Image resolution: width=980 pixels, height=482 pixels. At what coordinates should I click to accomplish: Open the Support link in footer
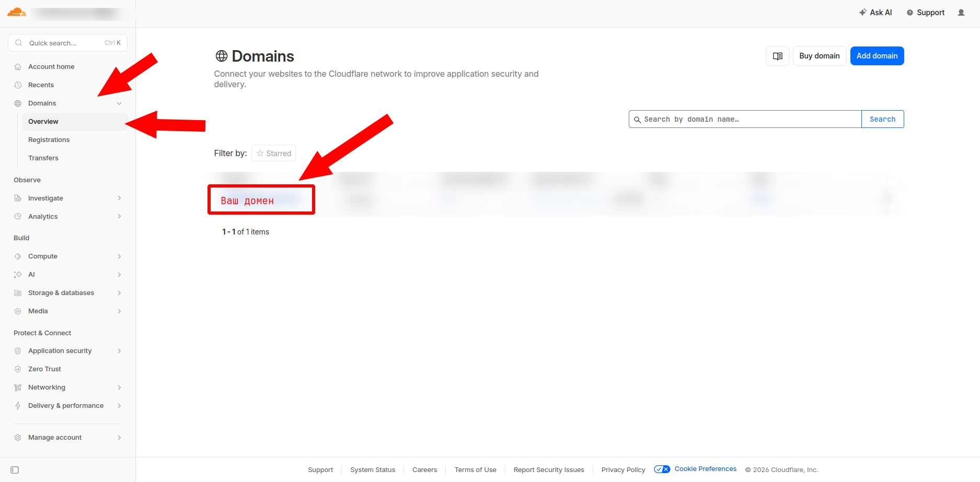coord(320,470)
